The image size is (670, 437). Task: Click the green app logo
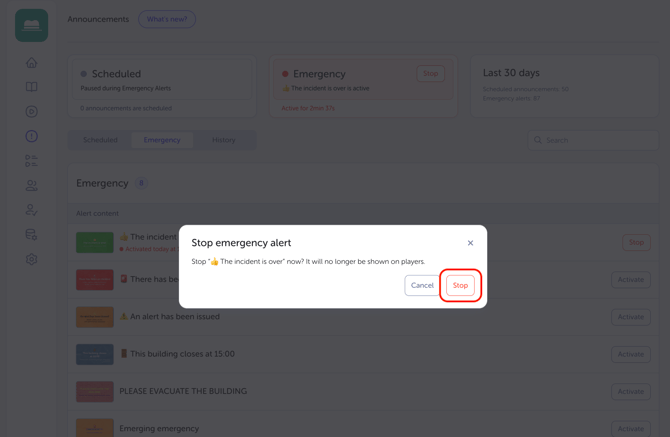pos(32,26)
